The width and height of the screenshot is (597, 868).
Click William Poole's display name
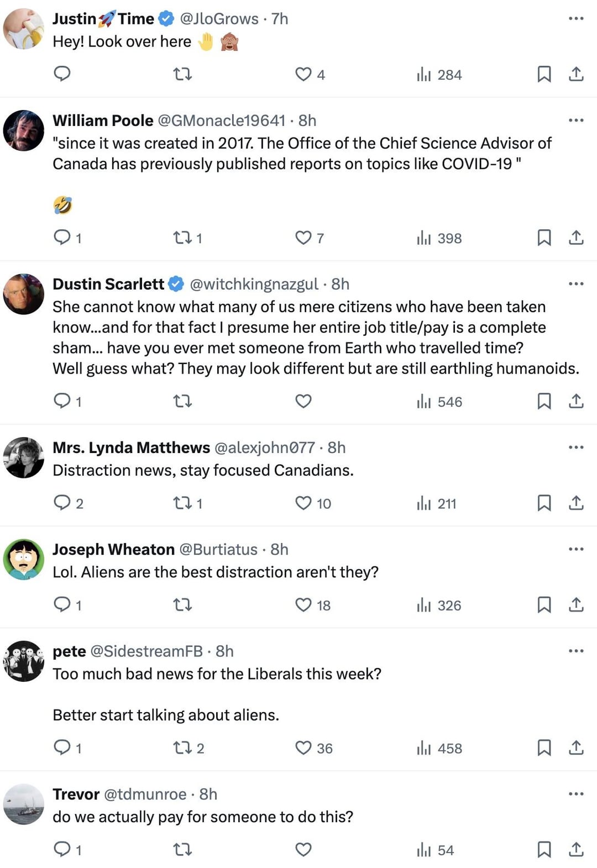[103, 120]
